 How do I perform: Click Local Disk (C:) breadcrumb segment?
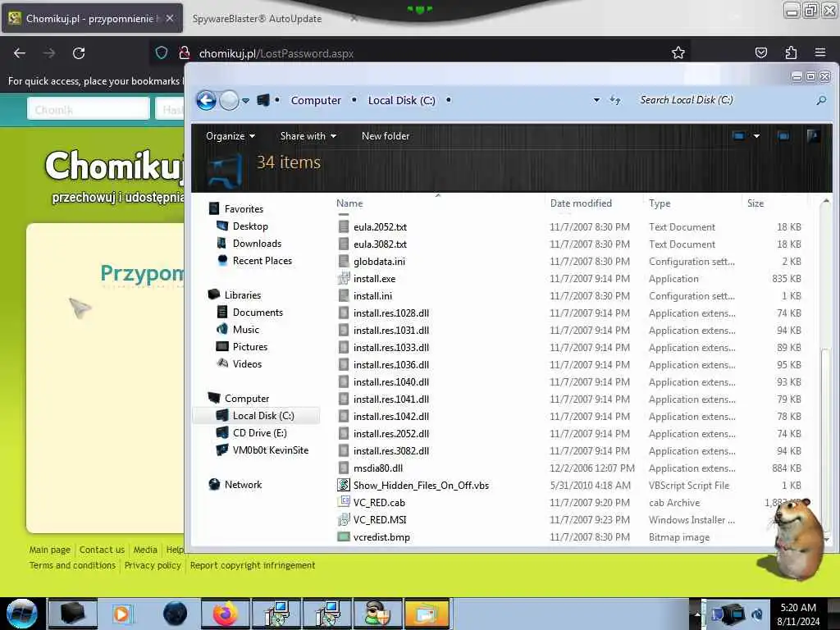[x=401, y=100]
